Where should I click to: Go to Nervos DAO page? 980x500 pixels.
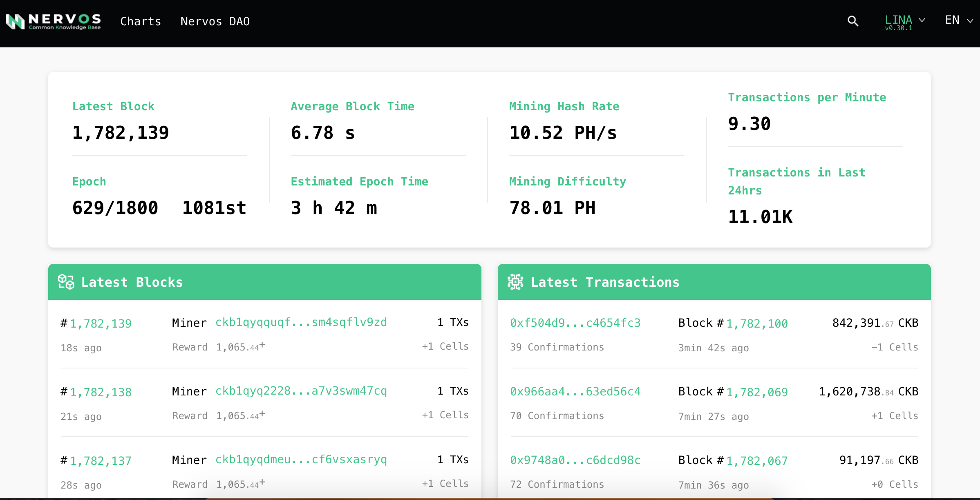click(x=215, y=21)
